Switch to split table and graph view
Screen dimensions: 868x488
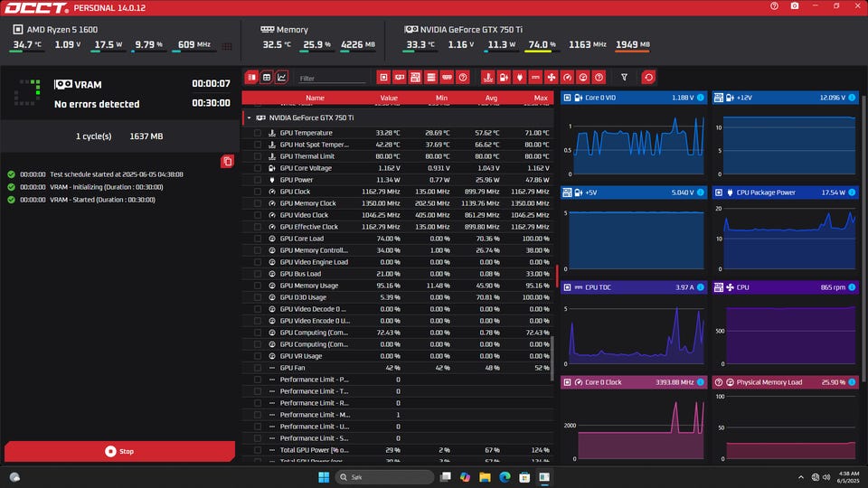pyautogui.click(x=252, y=78)
